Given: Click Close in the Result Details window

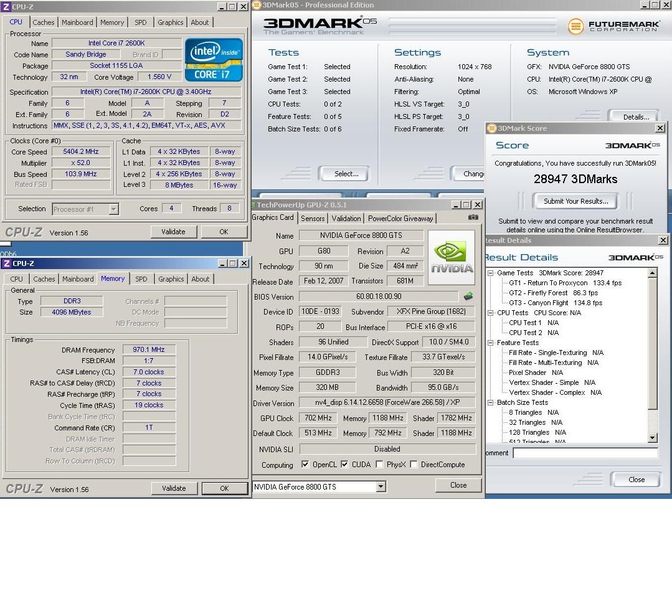Looking at the screenshot, I should (636, 479).
